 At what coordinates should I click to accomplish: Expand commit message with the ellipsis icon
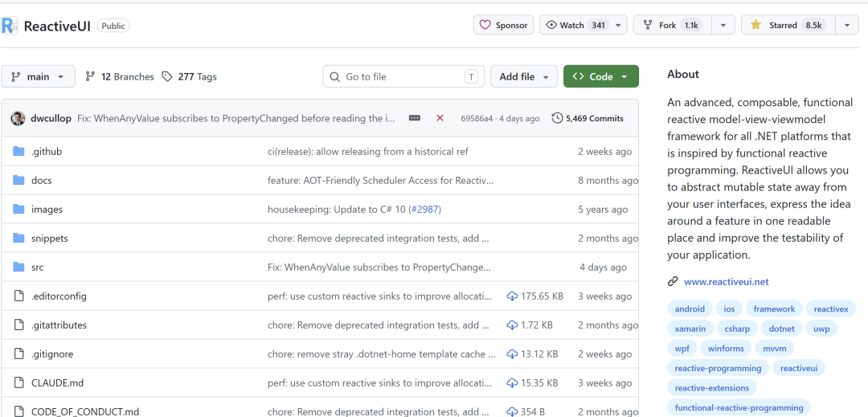(414, 118)
